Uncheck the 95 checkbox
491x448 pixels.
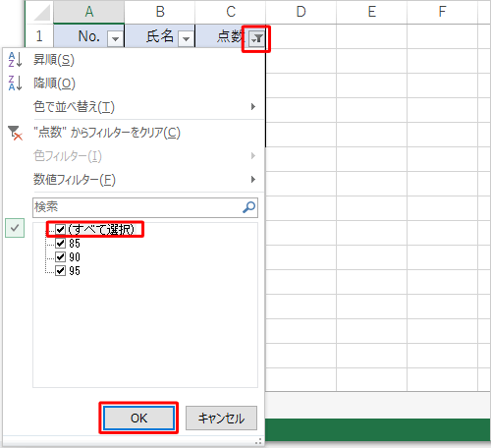point(61,271)
